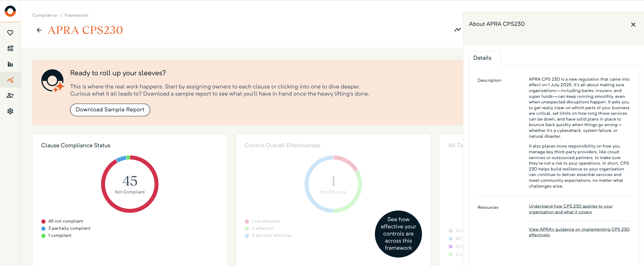Open the add-users icon in sidebar
The height and width of the screenshot is (266, 644).
[x=10, y=95]
